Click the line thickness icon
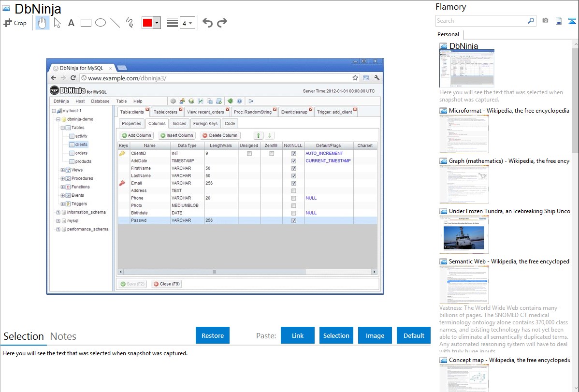Viewport: 579px width, 392px height. click(172, 23)
